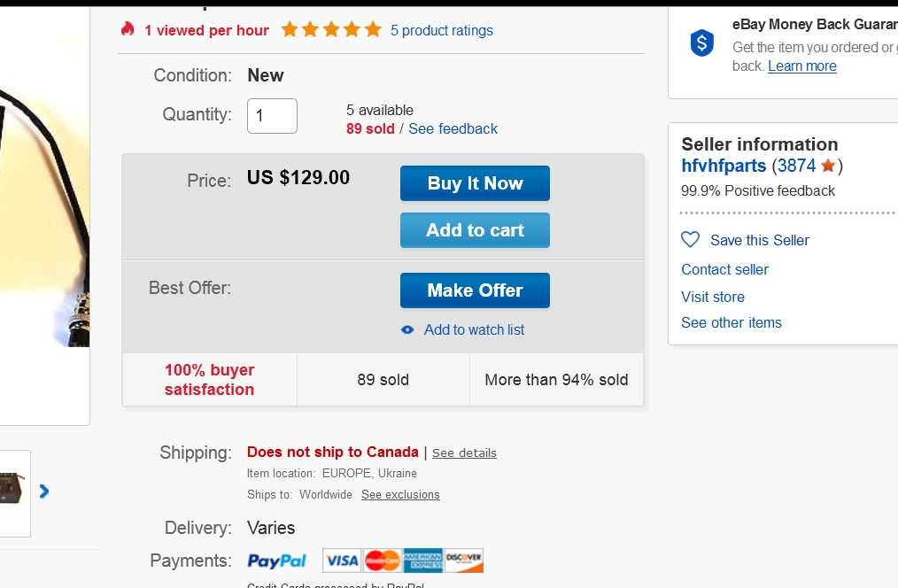The image size is (898, 588).
Task: Open the 5 product ratings link
Action: 441,30
